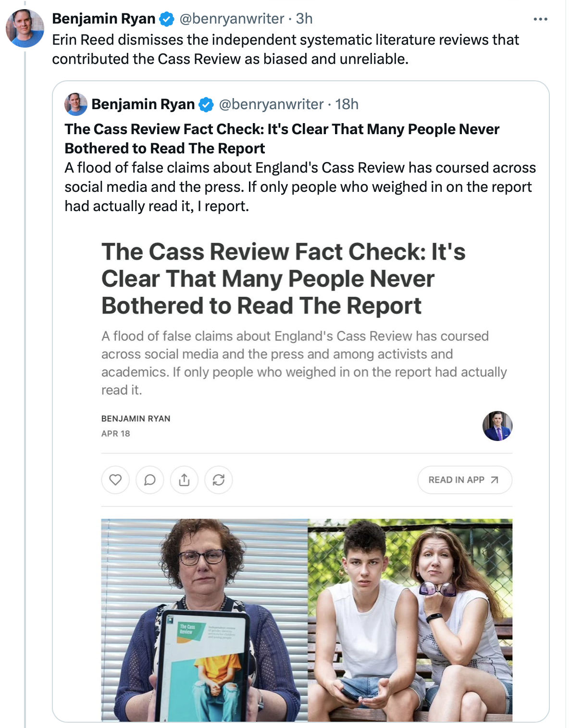The width and height of the screenshot is (571, 728).
Task: Click the @benryanwriter handle on top tweet
Action: [x=232, y=19]
